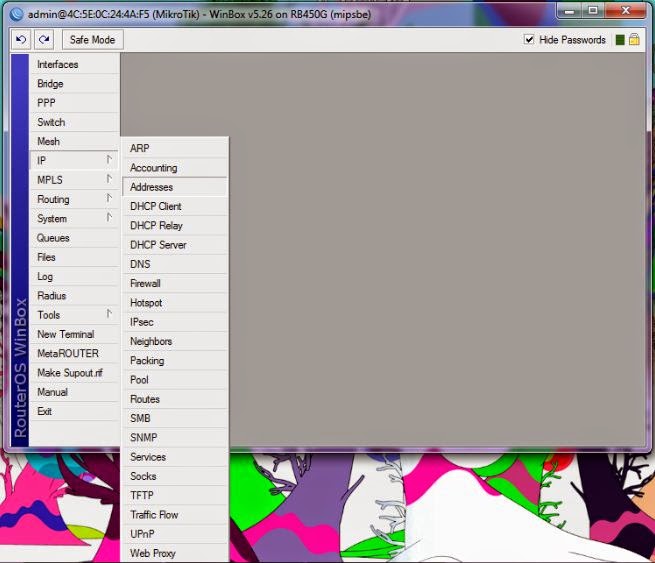Select Routes from the IP submenu
655x563 pixels.
click(175, 399)
